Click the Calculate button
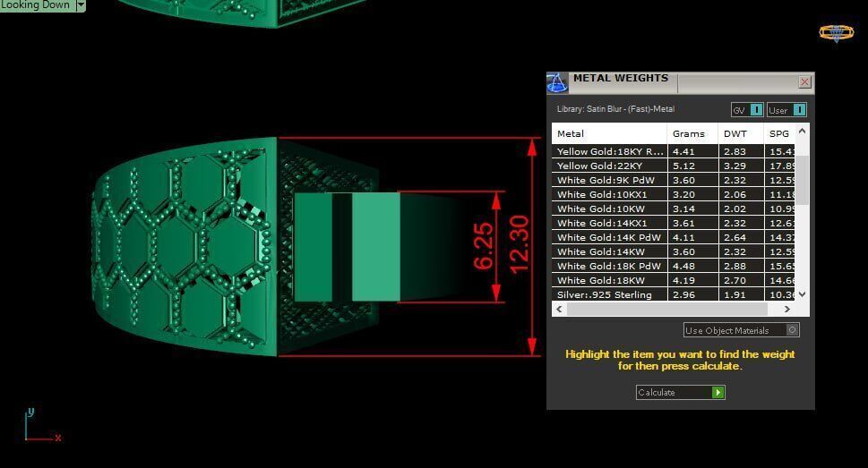Image resolution: width=868 pixels, height=468 pixels. pos(680,392)
